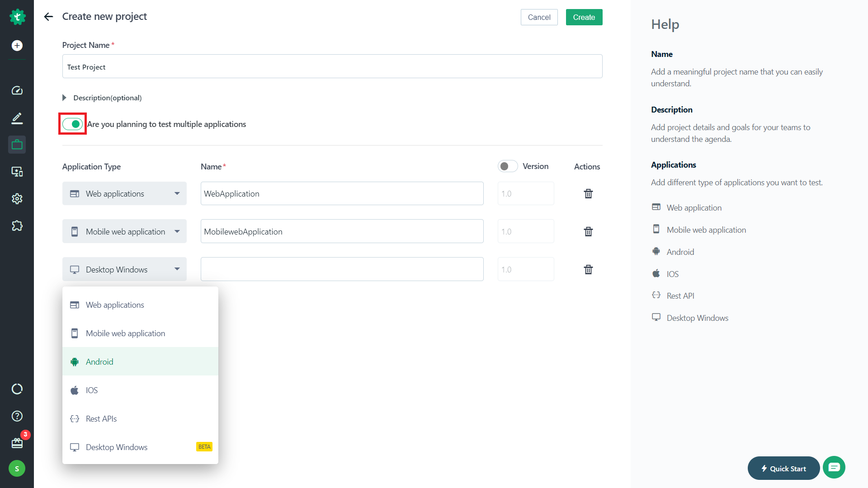Viewport: 868px width, 488px height.
Task: Click the Actions column header
Action: 587,166
